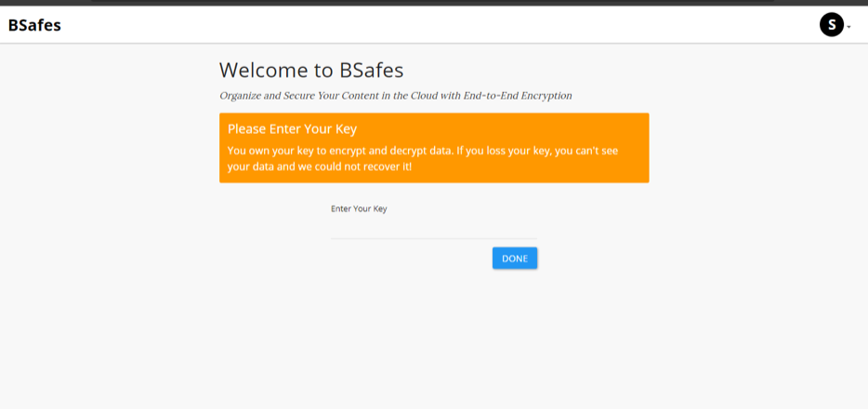Click the 'You own your key' warning line
Viewport: 868px width, 409px height.
[422, 151]
